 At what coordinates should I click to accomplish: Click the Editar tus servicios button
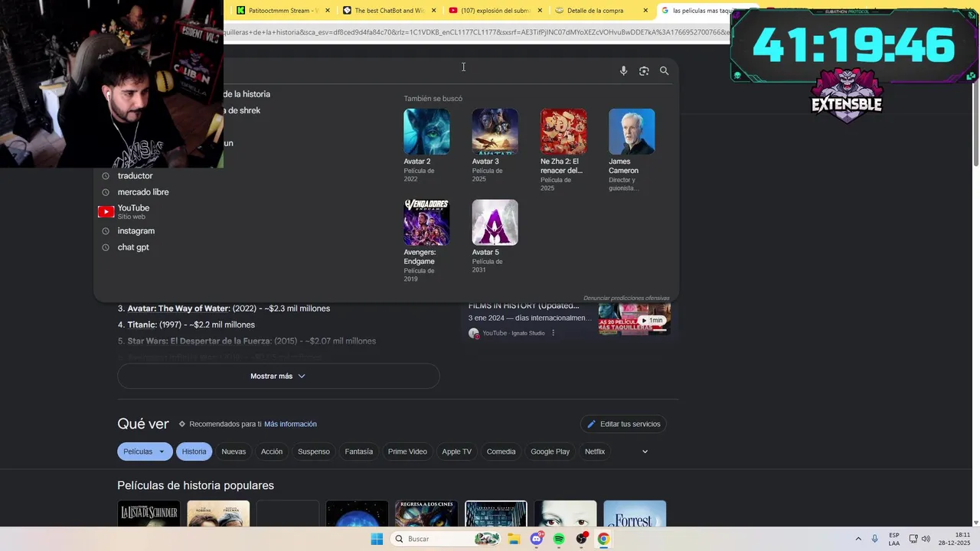623,424
